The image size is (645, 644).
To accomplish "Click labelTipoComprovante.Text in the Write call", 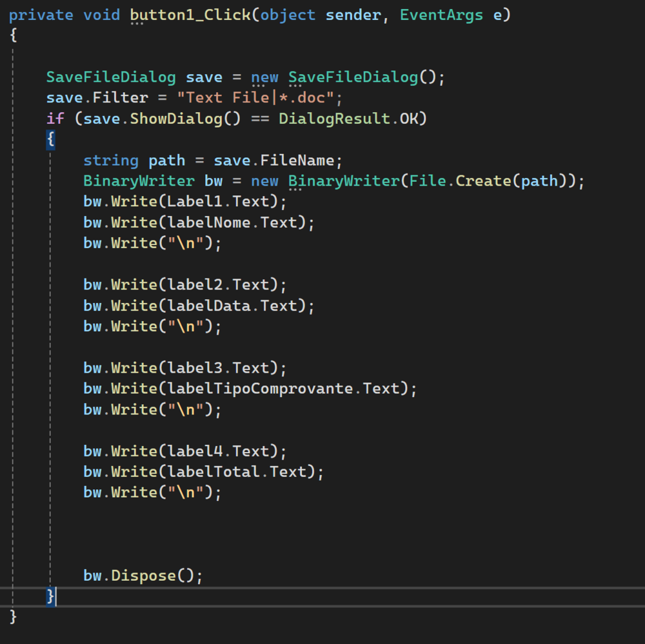I will click(x=288, y=389).
